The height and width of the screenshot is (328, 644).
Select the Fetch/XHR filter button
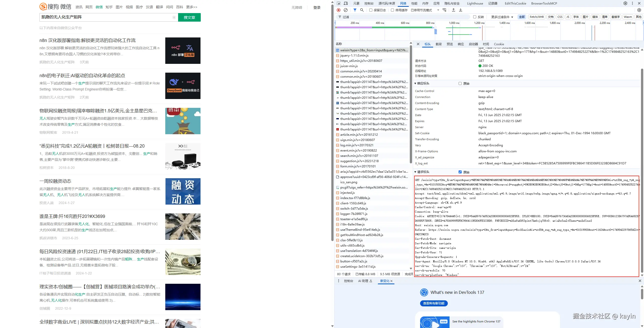click(x=537, y=17)
